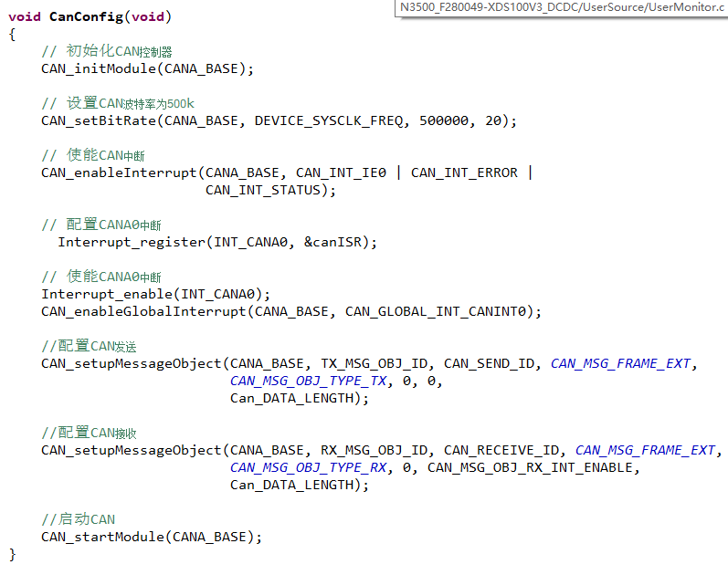728x575 pixels.
Task: Click Can_DATA_LENGTH in the TX setup
Action: point(292,398)
